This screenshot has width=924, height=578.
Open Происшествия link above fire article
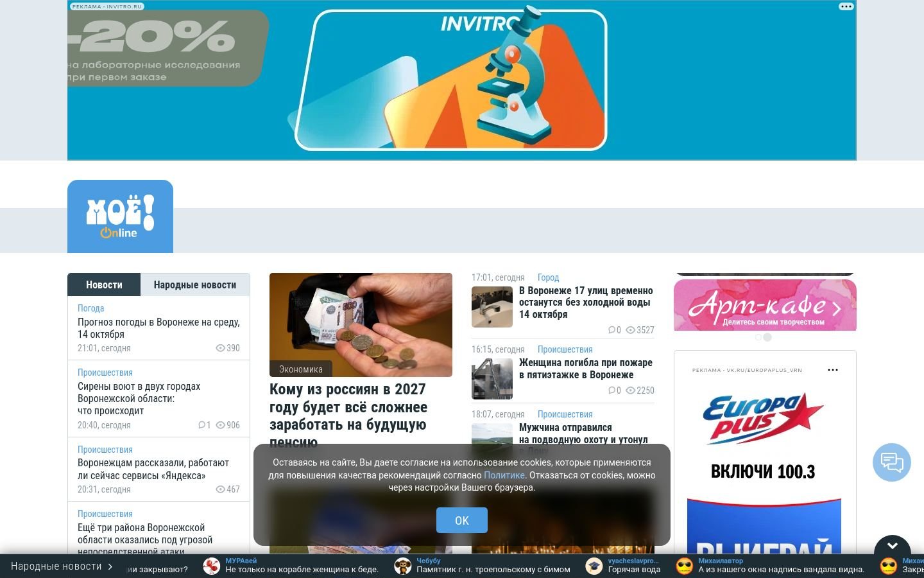565,349
